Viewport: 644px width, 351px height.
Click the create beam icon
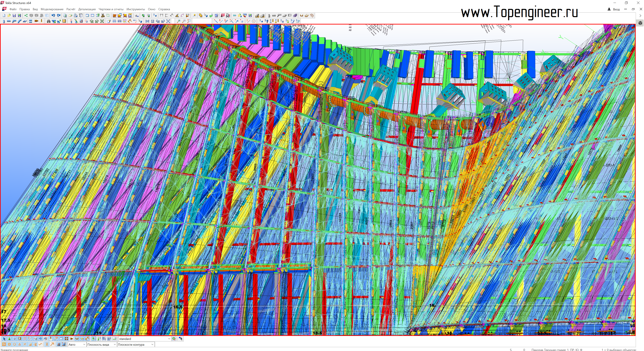(x=9, y=21)
